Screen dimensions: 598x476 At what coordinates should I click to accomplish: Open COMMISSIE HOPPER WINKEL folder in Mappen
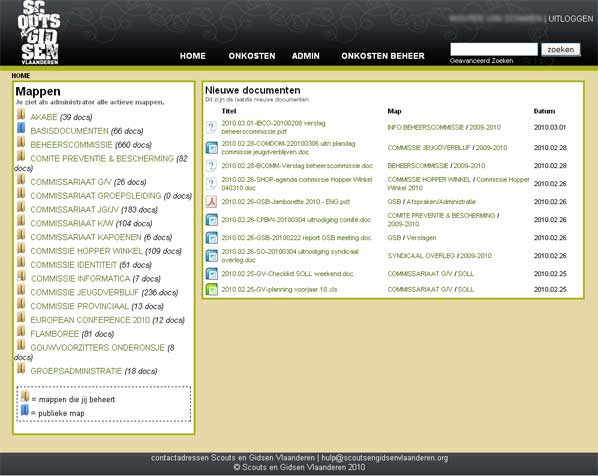click(87, 251)
